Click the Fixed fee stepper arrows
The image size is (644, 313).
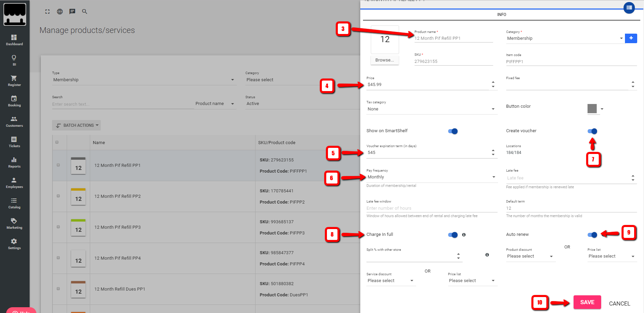[x=633, y=84]
